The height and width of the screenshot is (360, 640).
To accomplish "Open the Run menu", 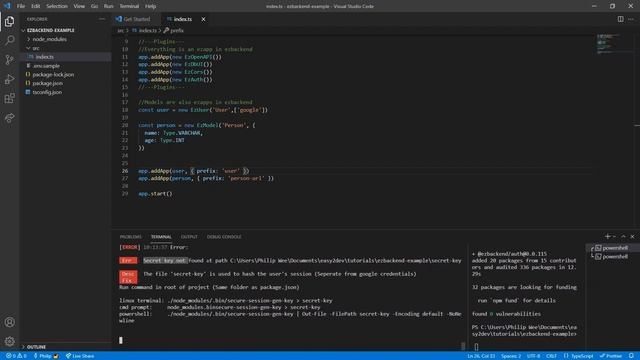I will click(x=109, y=6).
